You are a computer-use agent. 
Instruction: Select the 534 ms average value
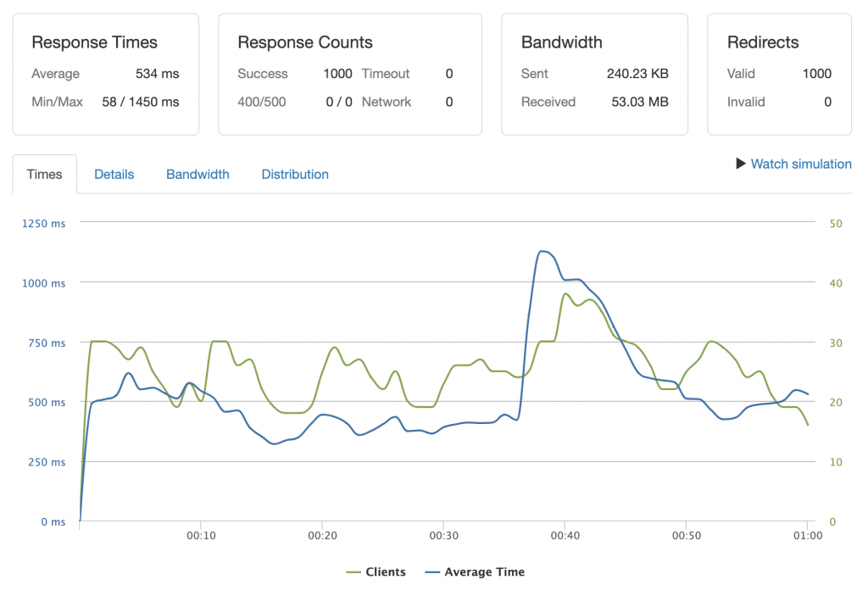pos(157,74)
